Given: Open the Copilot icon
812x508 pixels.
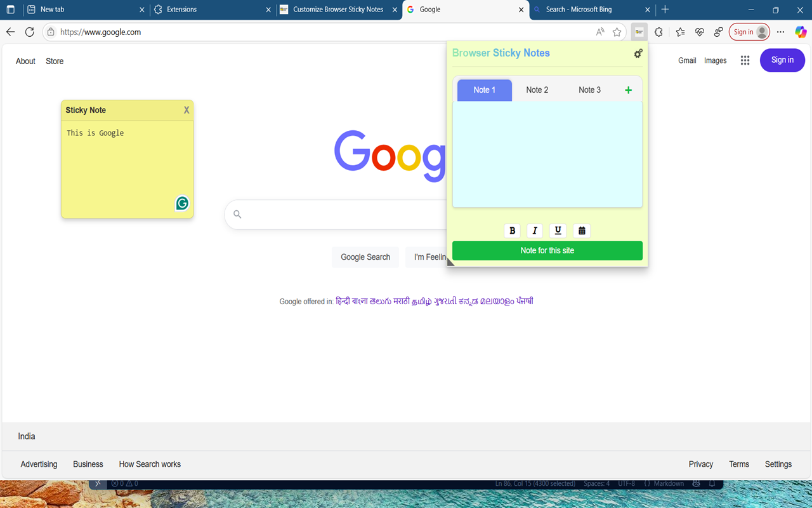Looking at the screenshot, I should (801, 32).
